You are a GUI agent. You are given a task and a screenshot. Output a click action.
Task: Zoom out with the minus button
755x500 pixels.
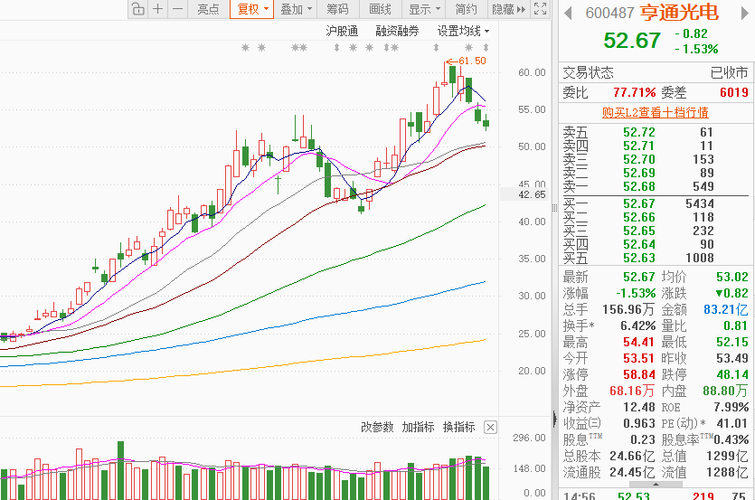tap(178, 9)
